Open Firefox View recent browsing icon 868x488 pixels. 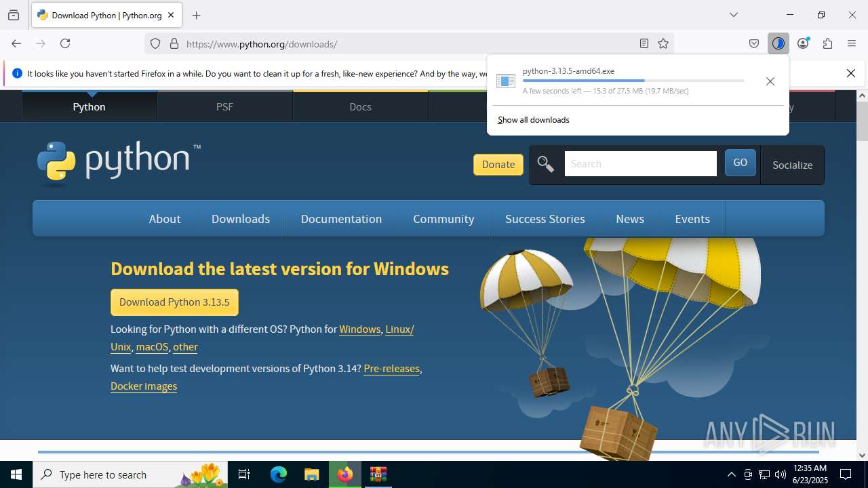click(x=14, y=15)
